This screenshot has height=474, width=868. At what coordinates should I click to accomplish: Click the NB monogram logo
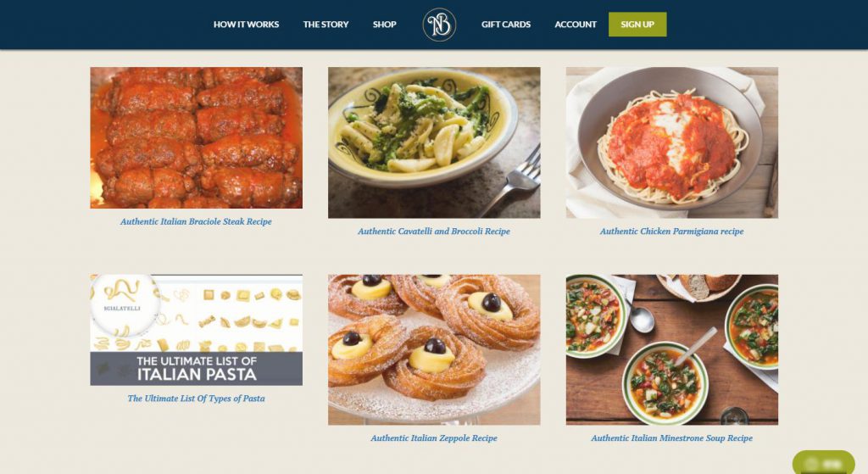439,25
